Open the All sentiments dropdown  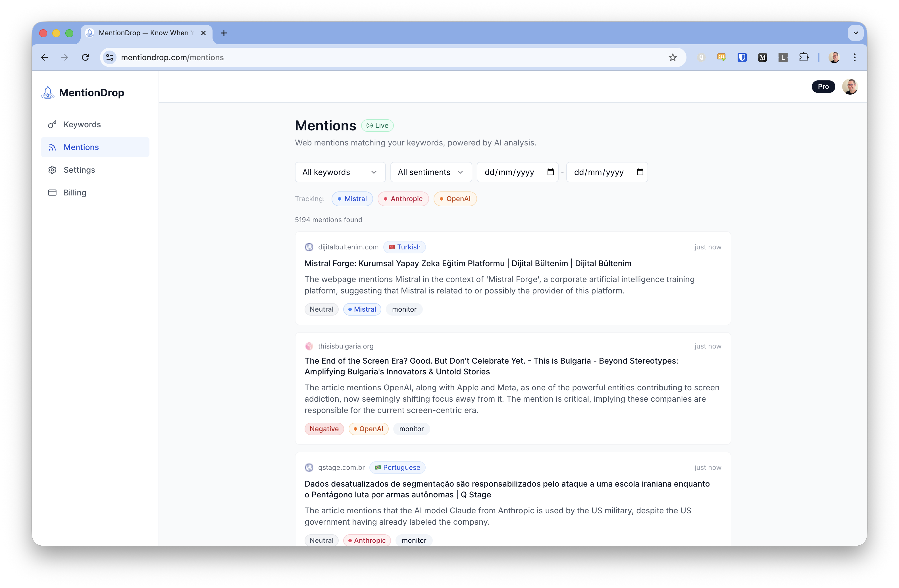(431, 172)
